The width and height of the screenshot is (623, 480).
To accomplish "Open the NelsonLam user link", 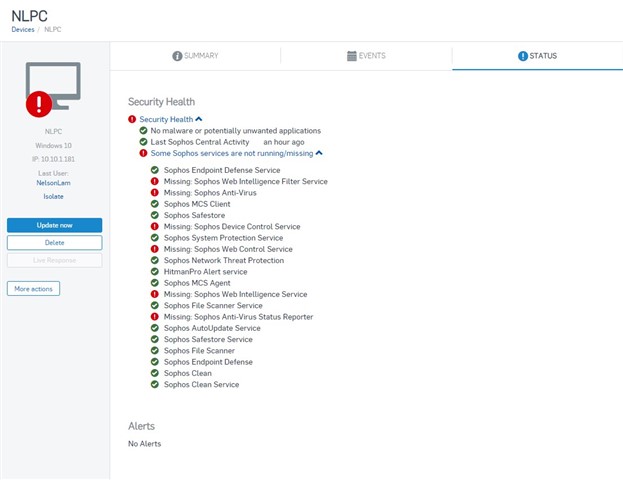I will [53, 183].
